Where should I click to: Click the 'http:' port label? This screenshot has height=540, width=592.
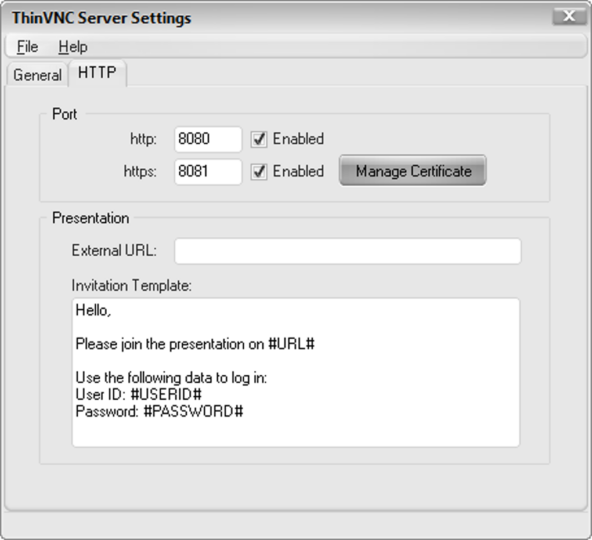[143, 139]
